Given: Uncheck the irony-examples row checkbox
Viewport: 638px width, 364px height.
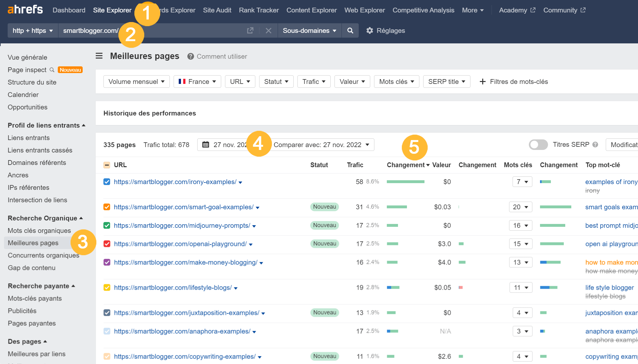Looking at the screenshot, I should (x=107, y=182).
